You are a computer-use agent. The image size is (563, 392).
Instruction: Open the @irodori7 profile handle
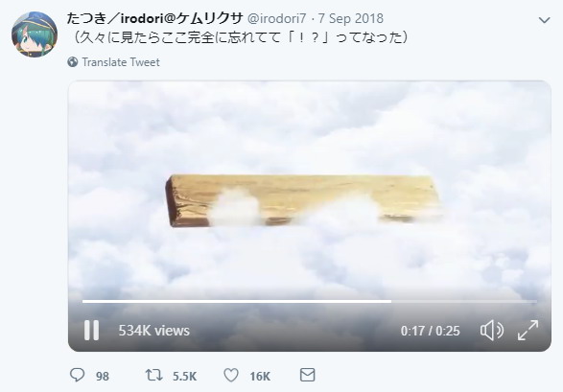tap(277, 18)
